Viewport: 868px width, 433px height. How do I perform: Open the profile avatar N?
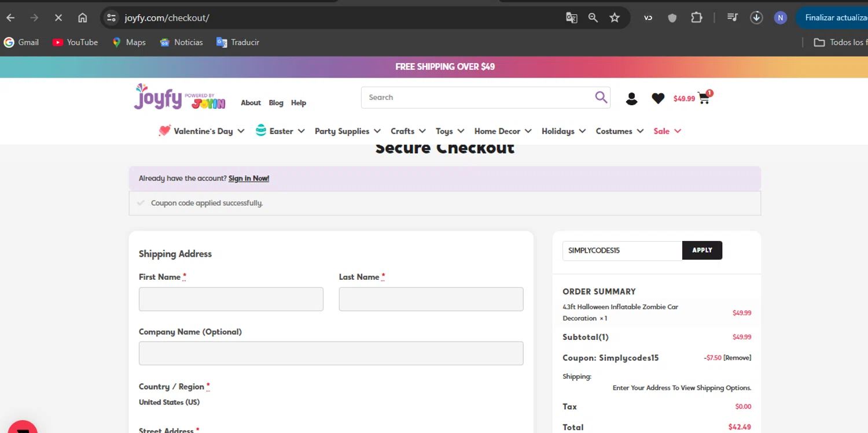coord(781,18)
